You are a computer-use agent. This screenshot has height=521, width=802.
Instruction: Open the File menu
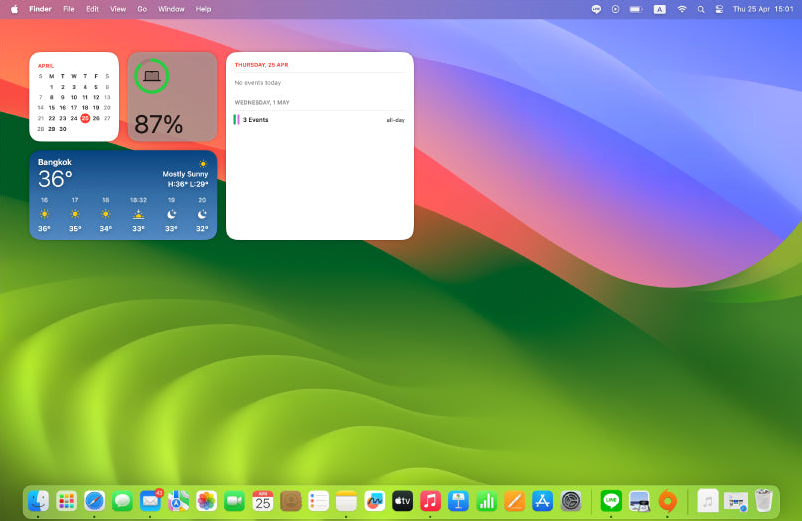pos(69,9)
